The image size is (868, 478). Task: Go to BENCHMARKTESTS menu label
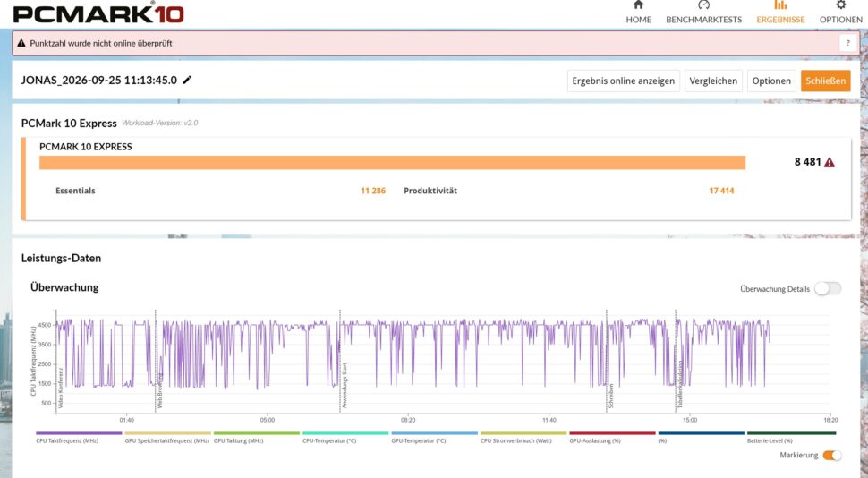point(703,20)
